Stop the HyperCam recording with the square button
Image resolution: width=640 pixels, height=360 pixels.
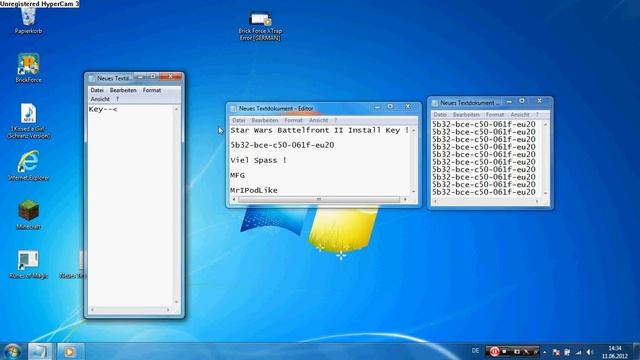point(505,351)
